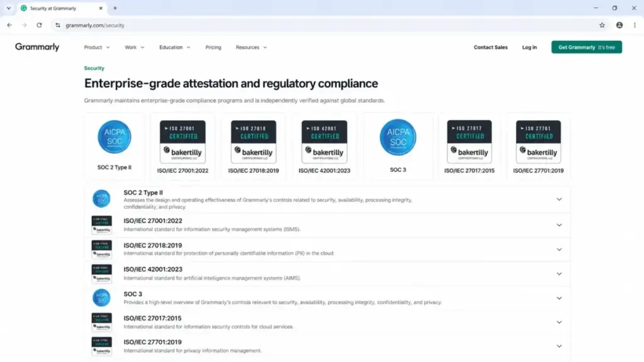Image resolution: width=644 pixels, height=362 pixels.
Task: Expand the ISO/IEC 42001:2023 row chevron
Action: (x=559, y=274)
